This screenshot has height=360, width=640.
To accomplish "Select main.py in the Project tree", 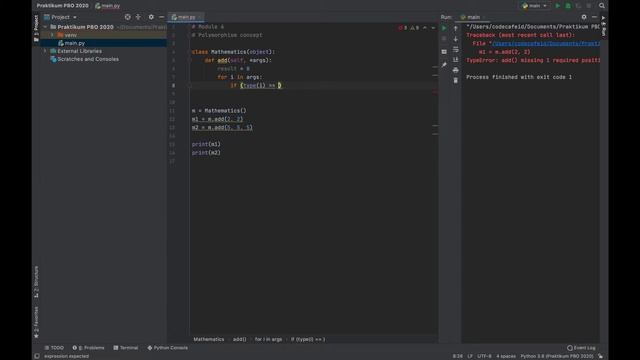I will coord(75,43).
